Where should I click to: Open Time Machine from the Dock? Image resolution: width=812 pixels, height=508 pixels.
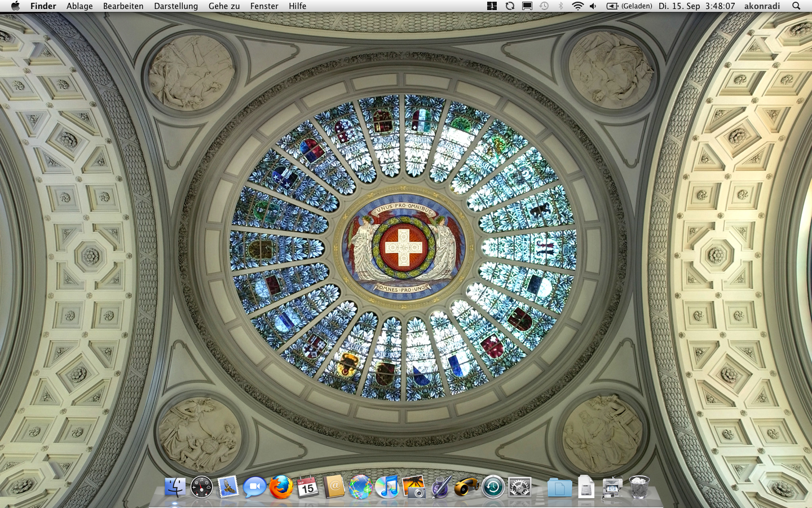coord(493,487)
